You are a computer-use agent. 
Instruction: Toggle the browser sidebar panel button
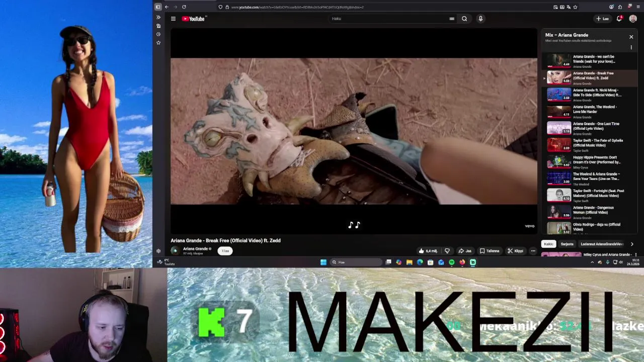coord(158,7)
